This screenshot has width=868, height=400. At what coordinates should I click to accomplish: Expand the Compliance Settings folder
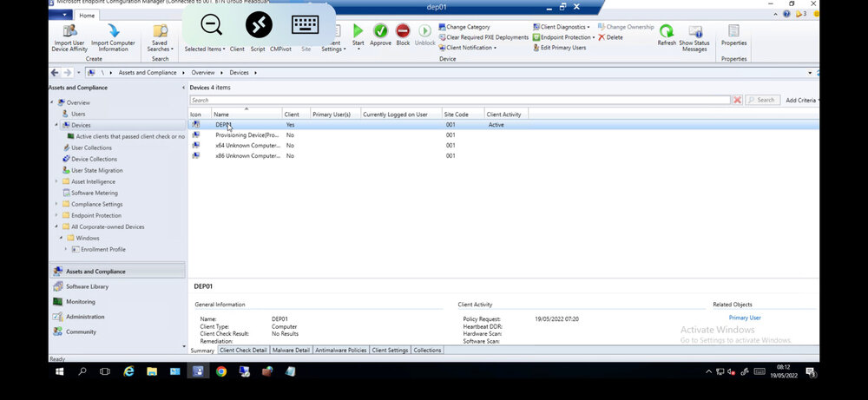(56, 204)
